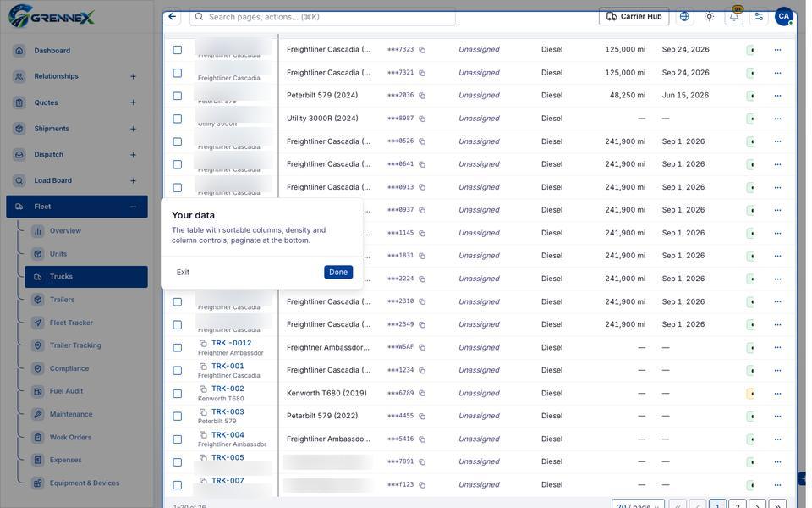The height and width of the screenshot is (508, 812).
Task: Click the Grennex logo
Action: tap(52, 17)
